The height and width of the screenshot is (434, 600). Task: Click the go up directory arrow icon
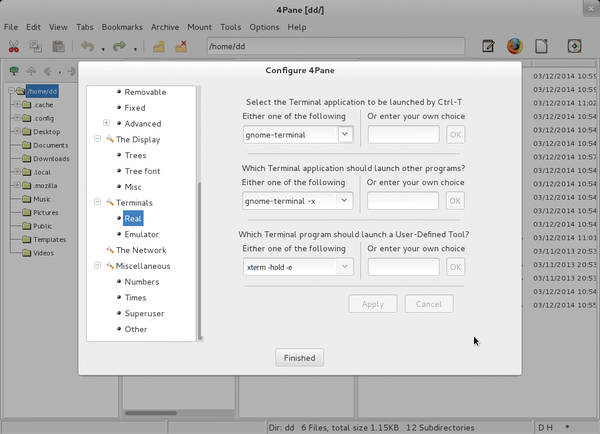coord(31,71)
